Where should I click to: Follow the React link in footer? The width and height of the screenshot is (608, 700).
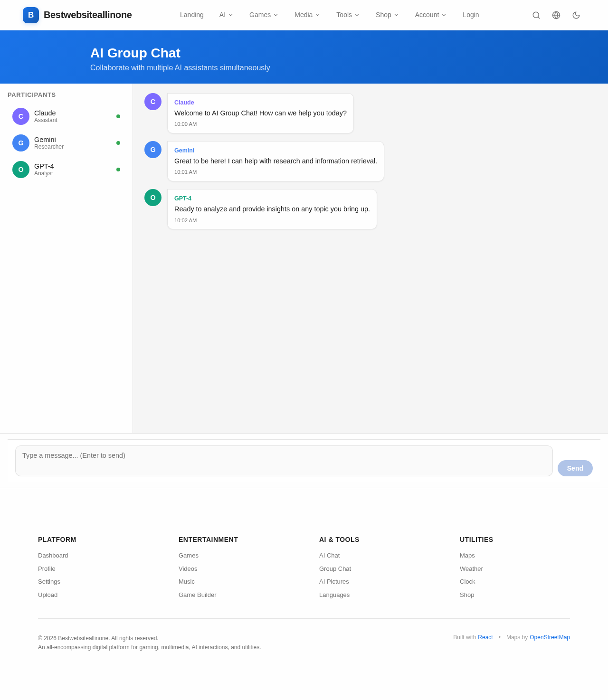(485, 637)
